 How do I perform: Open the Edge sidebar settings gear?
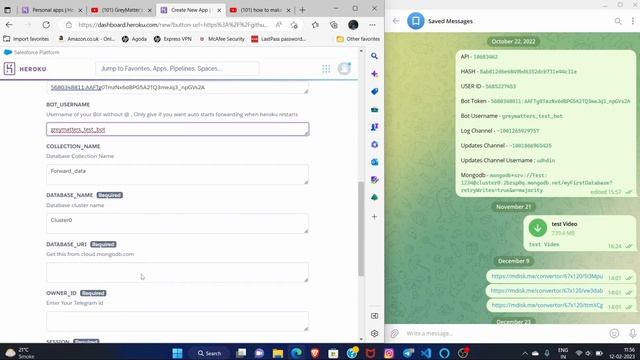[374, 333]
